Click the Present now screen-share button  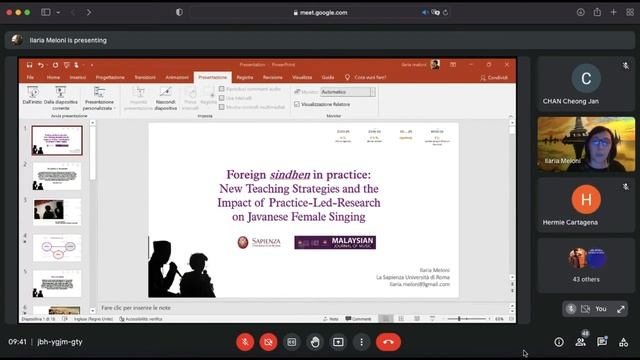(338, 342)
